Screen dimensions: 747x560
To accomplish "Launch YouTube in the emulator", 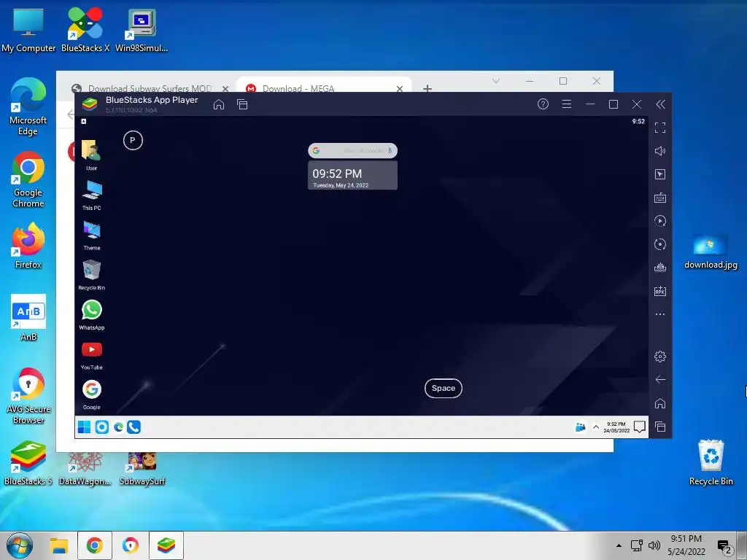I will (x=91, y=355).
